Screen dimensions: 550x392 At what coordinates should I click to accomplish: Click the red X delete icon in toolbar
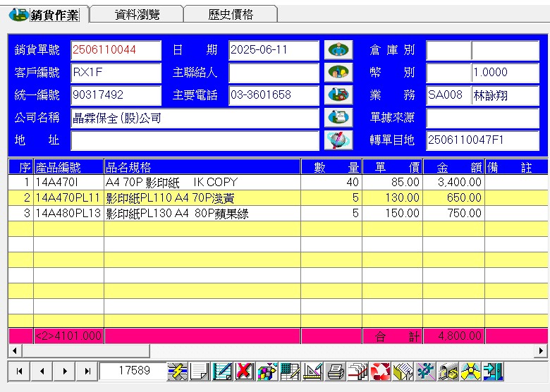245,372
